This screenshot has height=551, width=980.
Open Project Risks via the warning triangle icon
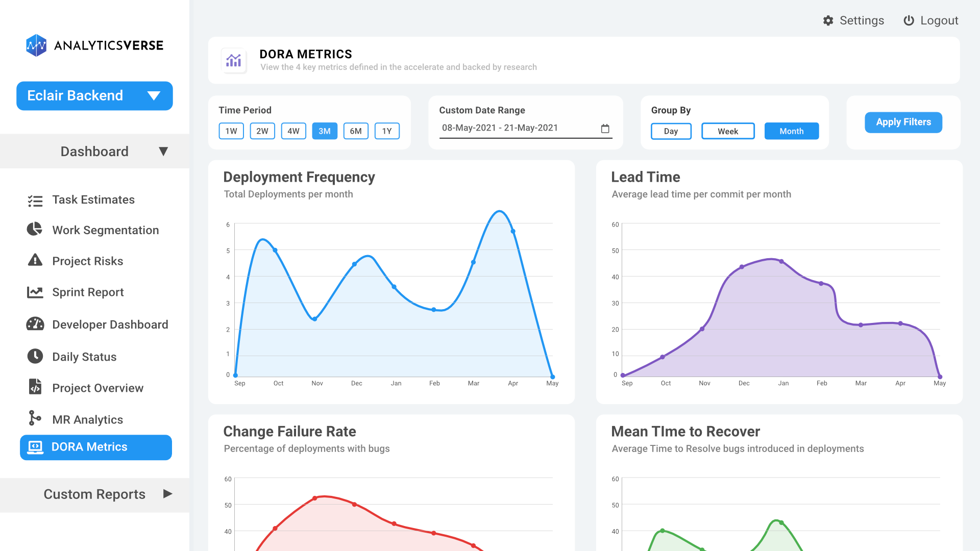coord(34,261)
